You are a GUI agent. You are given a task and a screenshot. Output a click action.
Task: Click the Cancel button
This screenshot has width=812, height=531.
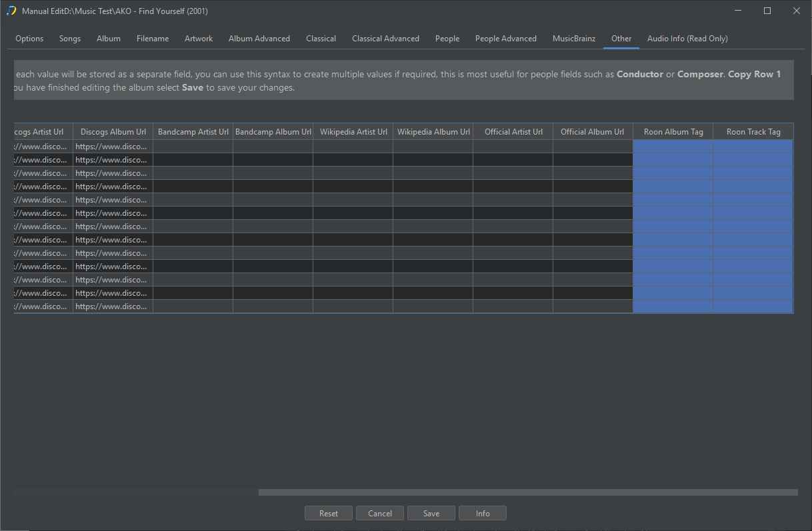(x=380, y=514)
